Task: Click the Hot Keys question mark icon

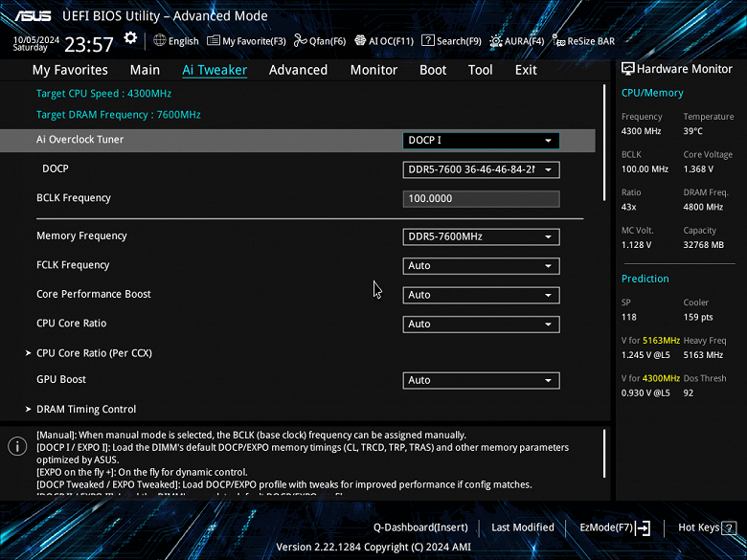Action: (x=729, y=527)
